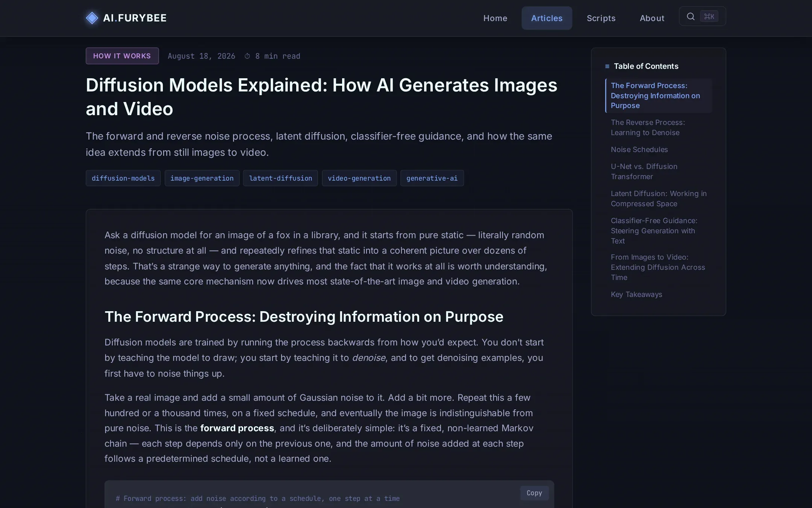This screenshot has width=812, height=508.
Task: Open the About page
Action: click(x=652, y=18)
